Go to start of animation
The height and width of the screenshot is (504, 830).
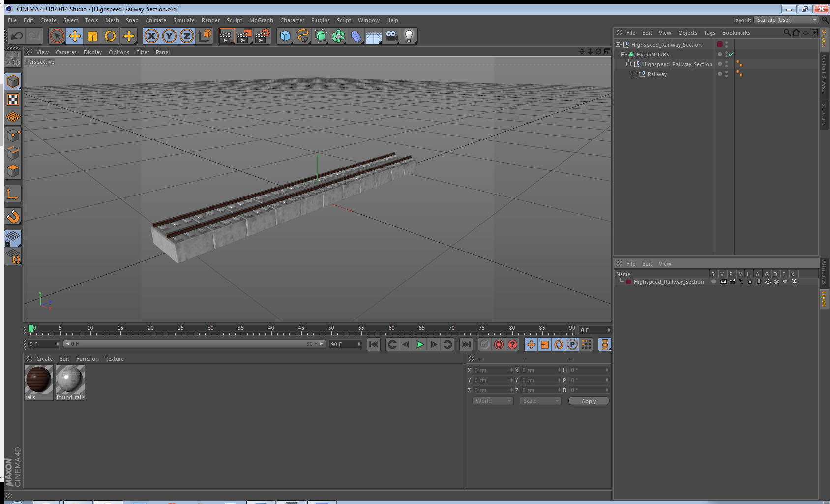[x=374, y=344]
